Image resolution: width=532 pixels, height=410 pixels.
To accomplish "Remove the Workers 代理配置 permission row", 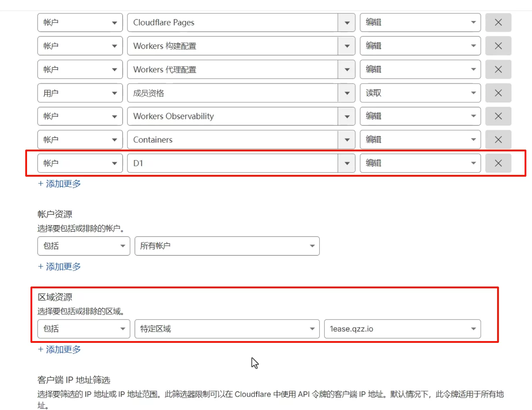I will point(498,69).
